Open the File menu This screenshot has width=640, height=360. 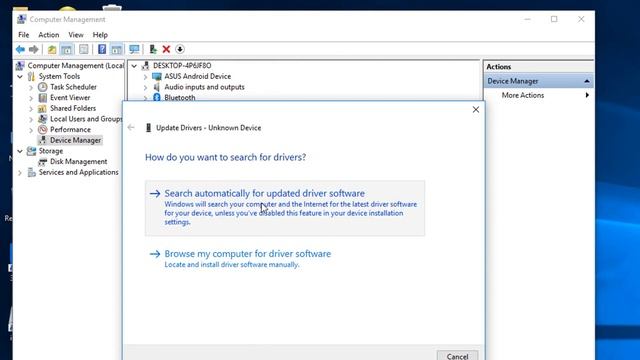tap(24, 35)
